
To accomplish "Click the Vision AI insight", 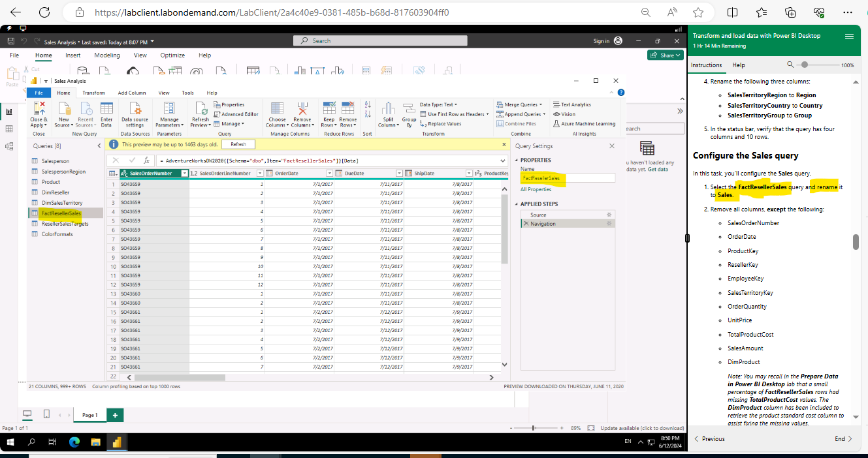I will coord(564,114).
